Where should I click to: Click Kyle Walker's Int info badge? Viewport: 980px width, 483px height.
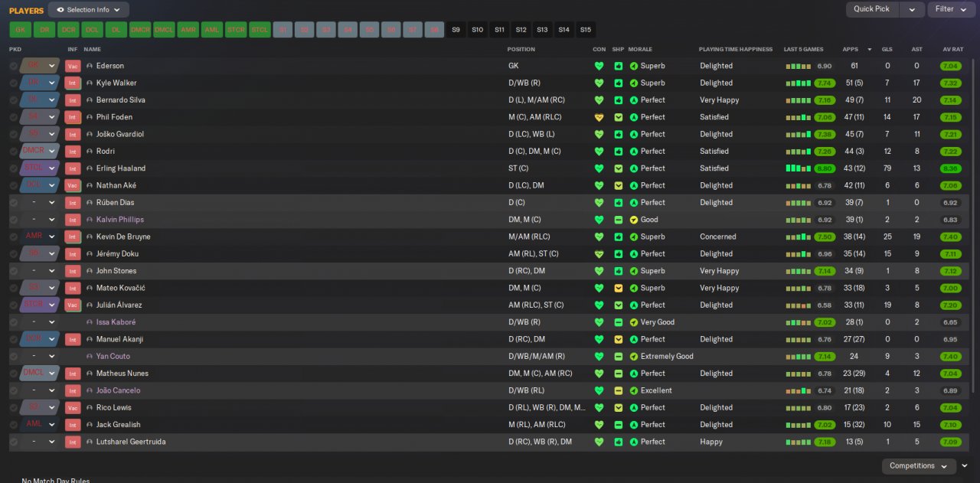coord(73,83)
